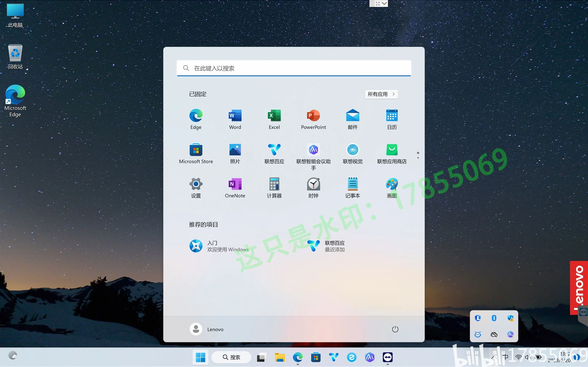Open Bluetooth from tray overflow
This screenshot has width=588, height=367.
point(494,318)
